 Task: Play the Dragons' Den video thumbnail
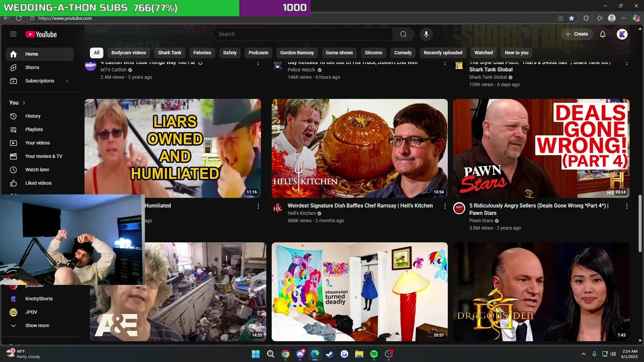(x=541, y=292)
